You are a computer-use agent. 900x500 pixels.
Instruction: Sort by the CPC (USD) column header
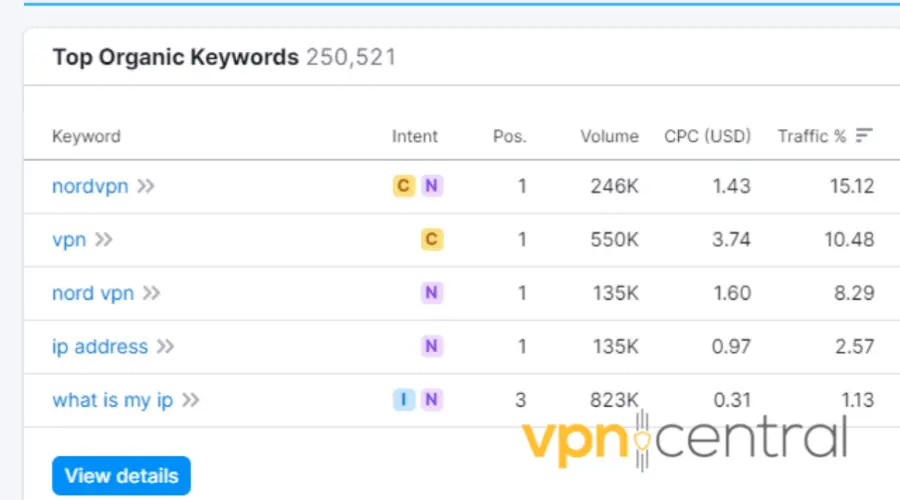tap(707, 136)
